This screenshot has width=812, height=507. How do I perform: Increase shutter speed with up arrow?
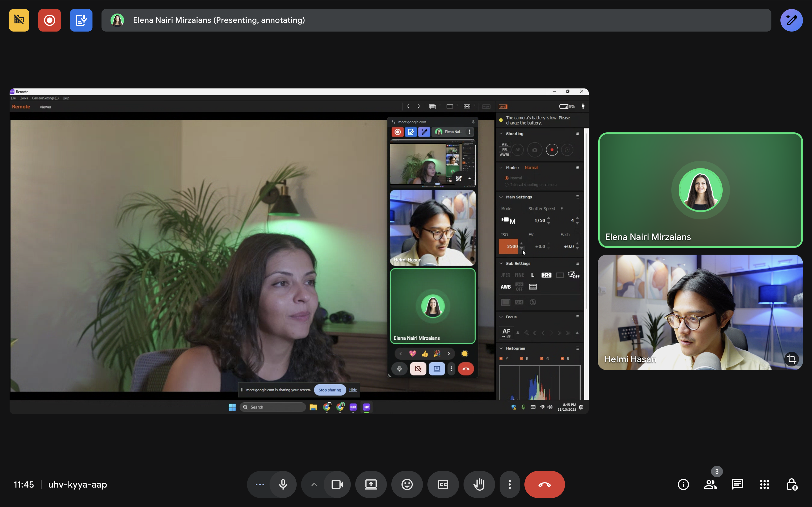[x=549, y=218]
